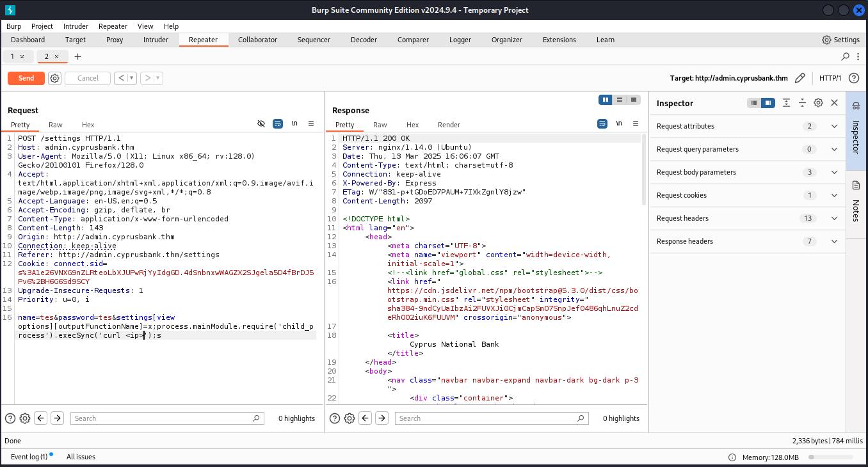This screenshot has width=868, height=467.
Task: Open Request search settings gear
Action: pyautogui.click(x=25, y=418)
